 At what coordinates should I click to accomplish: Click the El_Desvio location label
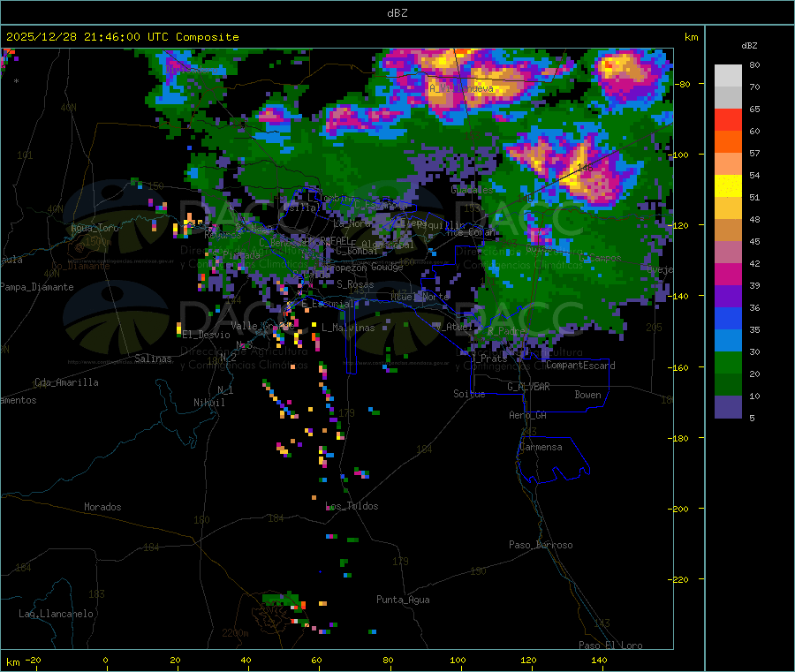tap(206, 335)
